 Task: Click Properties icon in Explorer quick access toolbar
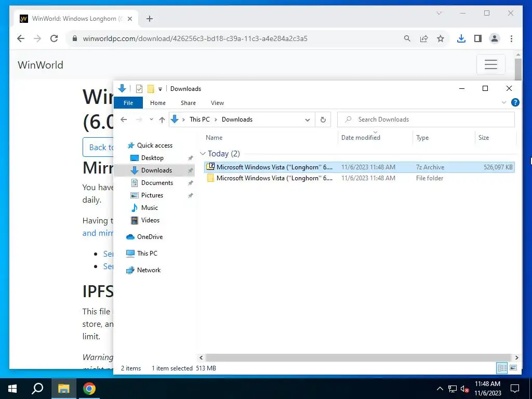139,88
